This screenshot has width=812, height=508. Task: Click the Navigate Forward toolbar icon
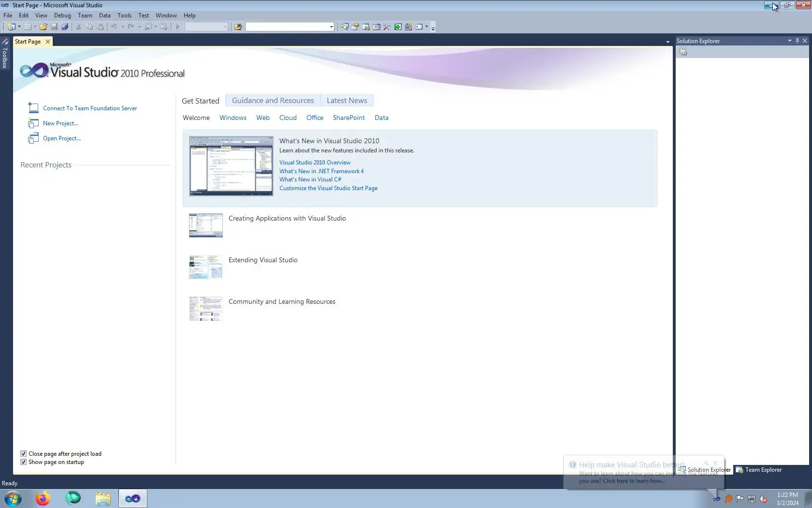tap(164, 27)
